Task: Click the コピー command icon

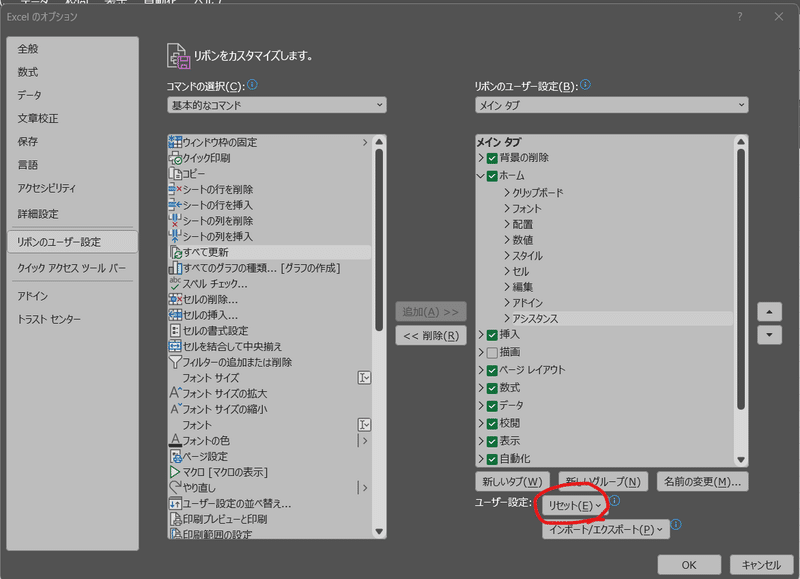Action: pos(175,174)
